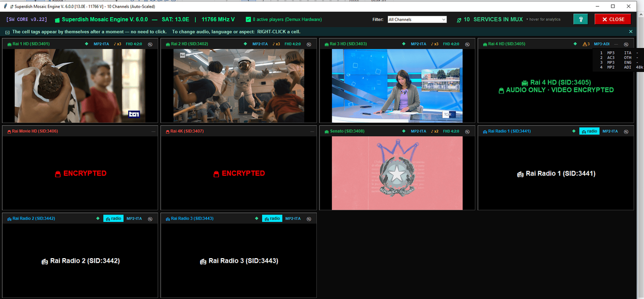Image resolution: width=644 pixels, height=299 pixels.
Task: Select audio track 1 MP3 ITA in popup
Action: pyautogui.click(x=619, y=52)
